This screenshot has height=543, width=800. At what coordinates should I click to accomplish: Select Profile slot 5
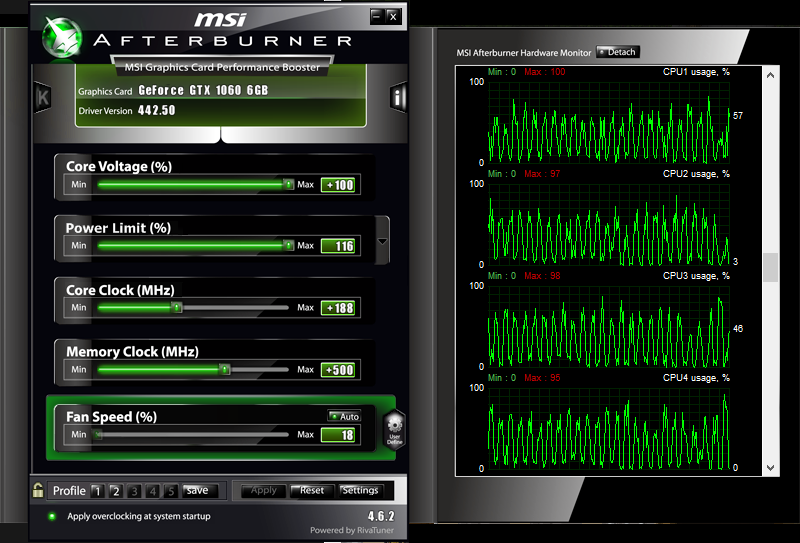pyautogui.click(x=171, y=491)
